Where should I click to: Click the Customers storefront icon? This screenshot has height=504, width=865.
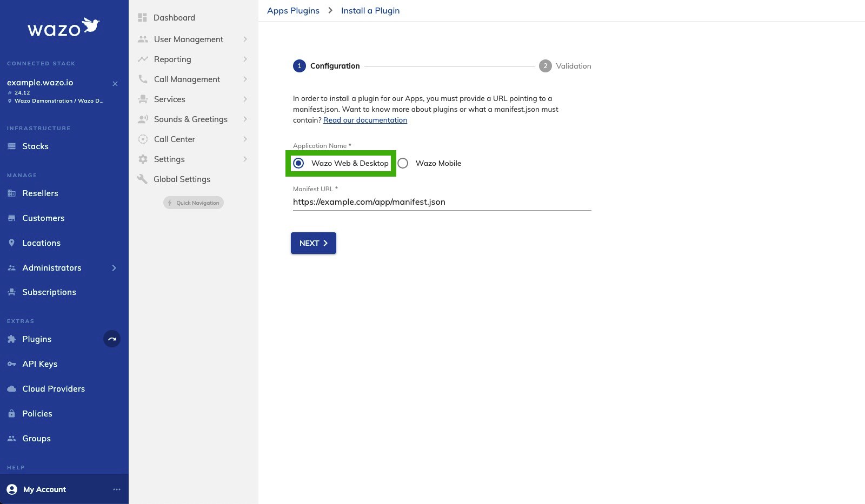click(x=11, y=218)
